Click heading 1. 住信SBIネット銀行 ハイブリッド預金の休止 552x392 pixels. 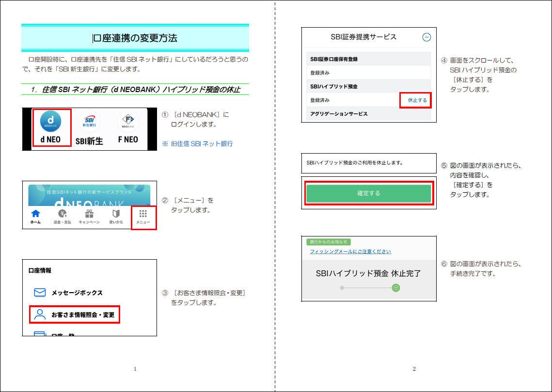click(x=136, y=89)
